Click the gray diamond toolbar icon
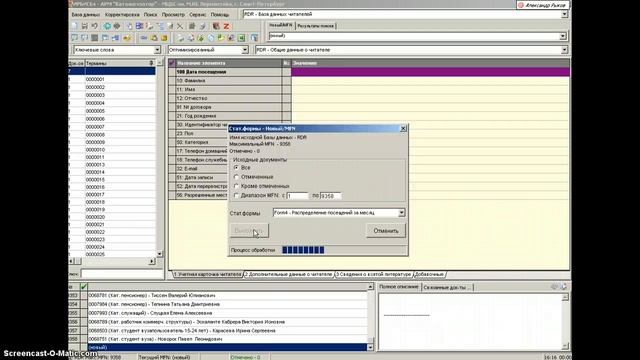 [x=117, y=26]
